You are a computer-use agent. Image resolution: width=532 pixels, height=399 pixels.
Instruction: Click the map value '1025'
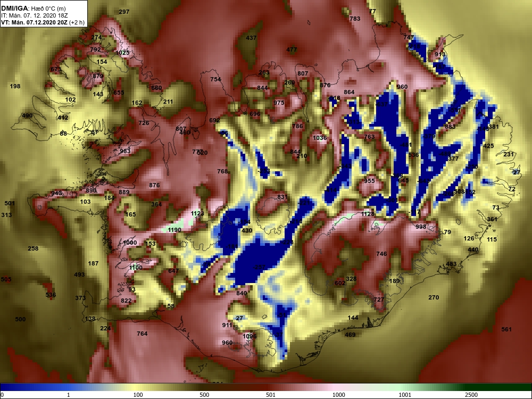122,53
